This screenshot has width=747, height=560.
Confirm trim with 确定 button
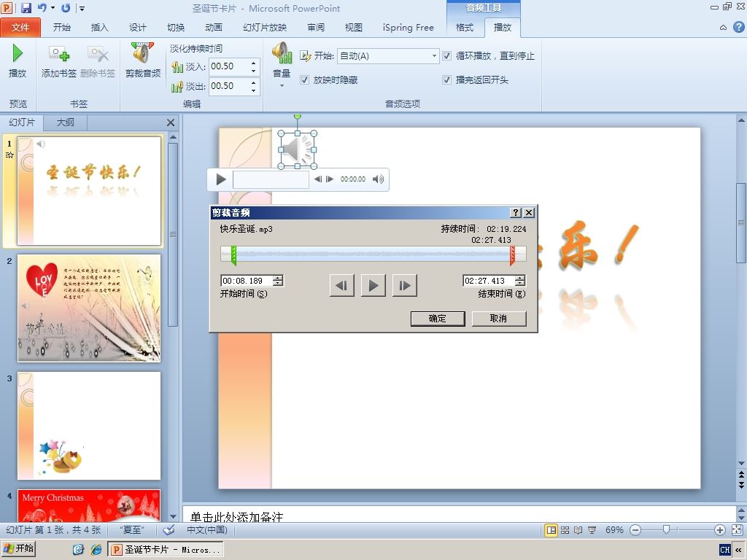(x=438, y=319)
